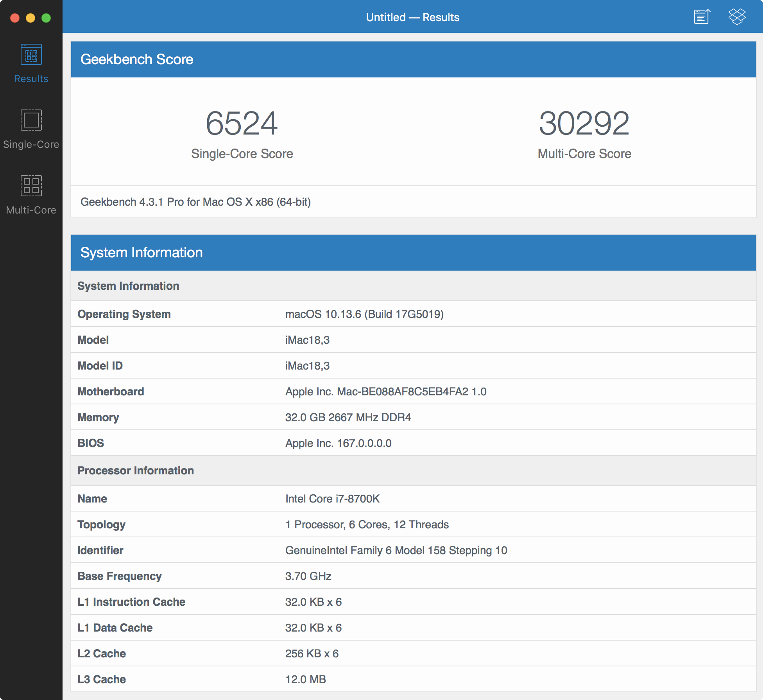Click the Untitled — Results window title
Image resolution: width=763 pixels, height=700 pixels.
click(412, 17)
